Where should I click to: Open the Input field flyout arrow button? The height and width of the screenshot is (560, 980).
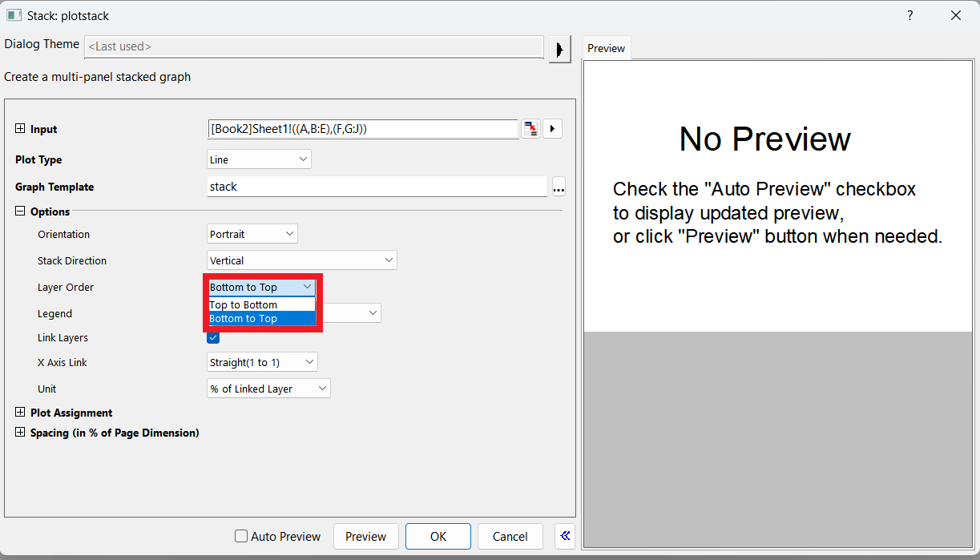(x=552, y=128)
